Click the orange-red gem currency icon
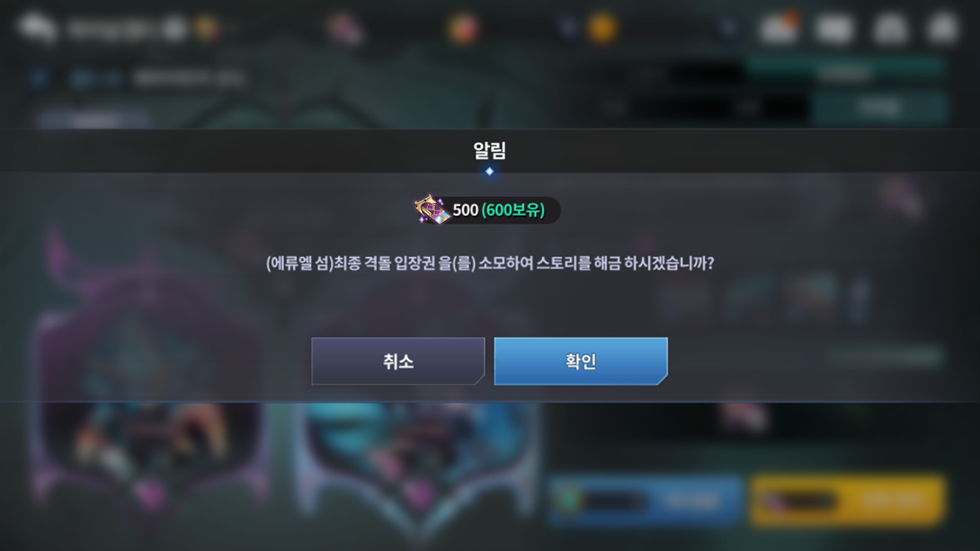This screenshot has height=551, width=980. point(463,28)
